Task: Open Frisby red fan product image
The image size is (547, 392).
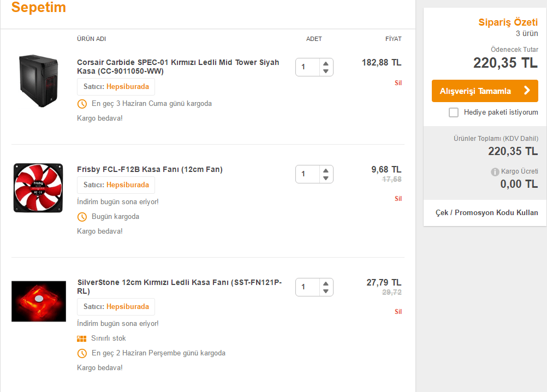Action: pyautogui.click(x=38, y=188)
